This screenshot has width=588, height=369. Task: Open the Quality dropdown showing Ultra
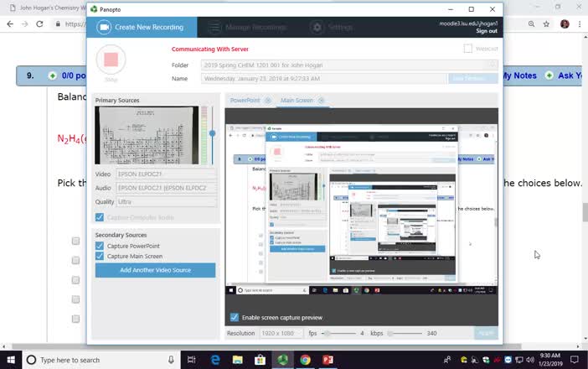[x=164, y=201]
